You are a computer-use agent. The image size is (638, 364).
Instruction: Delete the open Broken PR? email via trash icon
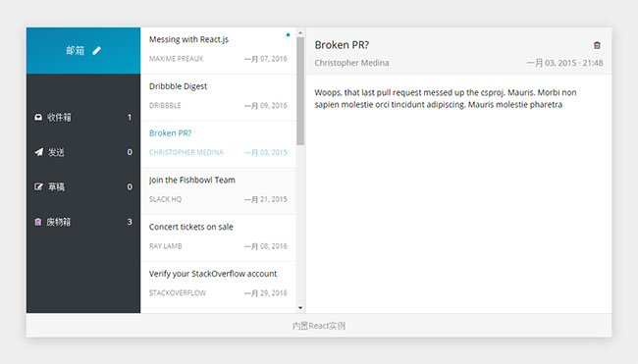597,45
